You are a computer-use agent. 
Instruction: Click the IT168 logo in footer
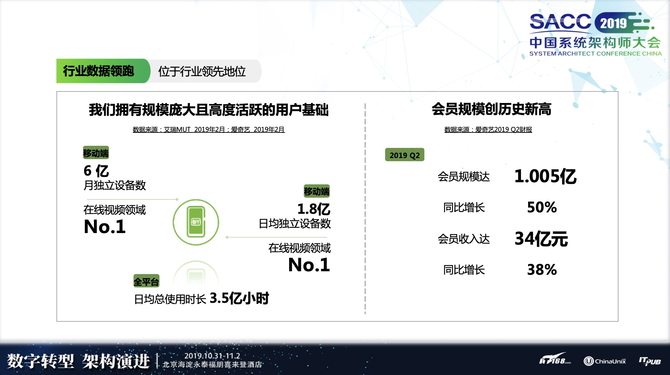click(555, 359)
